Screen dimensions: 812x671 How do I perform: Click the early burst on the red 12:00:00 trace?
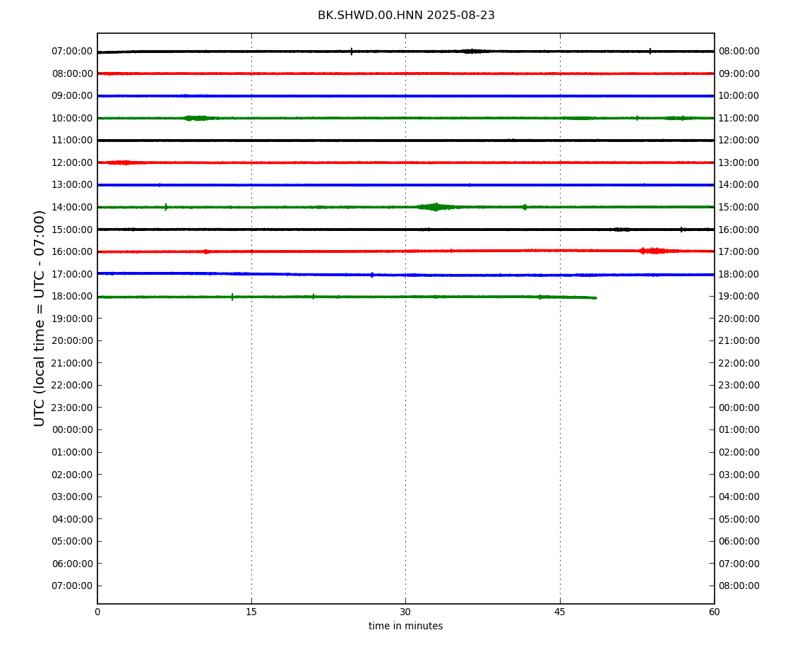122,162
